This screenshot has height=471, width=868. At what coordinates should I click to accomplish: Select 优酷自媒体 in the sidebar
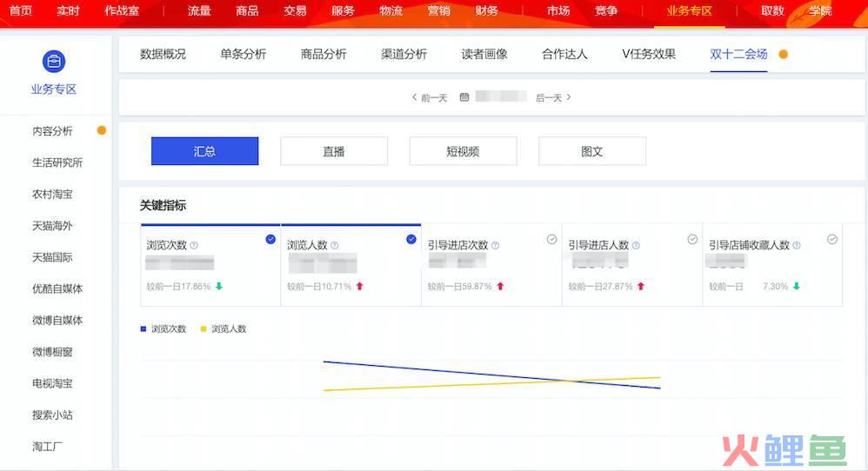click(57, 289)
